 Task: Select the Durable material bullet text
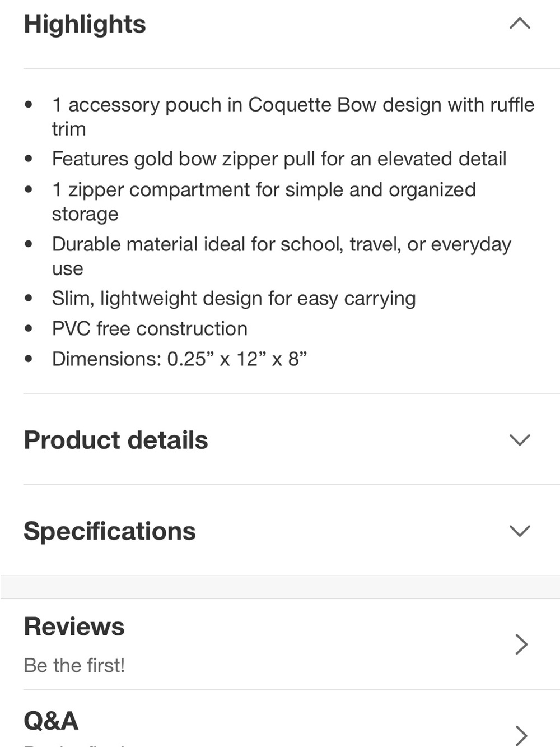[x=282, y=256]
